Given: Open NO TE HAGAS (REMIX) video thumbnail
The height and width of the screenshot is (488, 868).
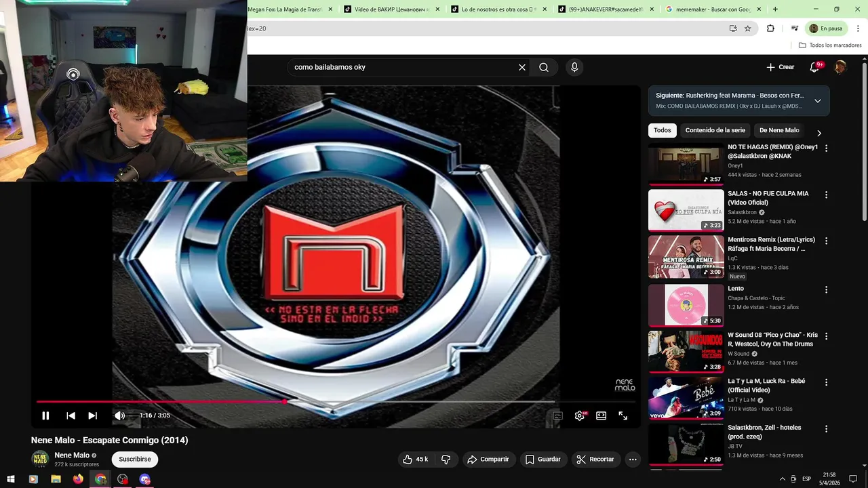Looking at the screenshot, I should (686, 164).
